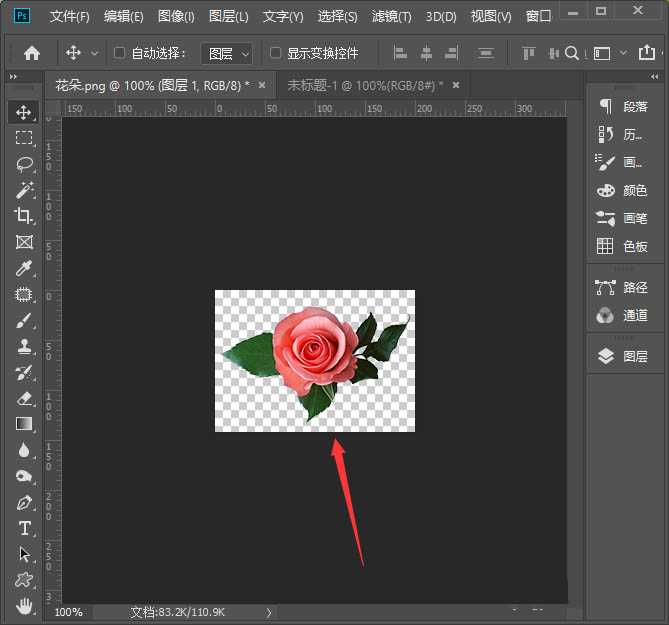Enable the 自动选择 checkbox
This screenshot has width=669, height=625.
(x=120, y=53)
